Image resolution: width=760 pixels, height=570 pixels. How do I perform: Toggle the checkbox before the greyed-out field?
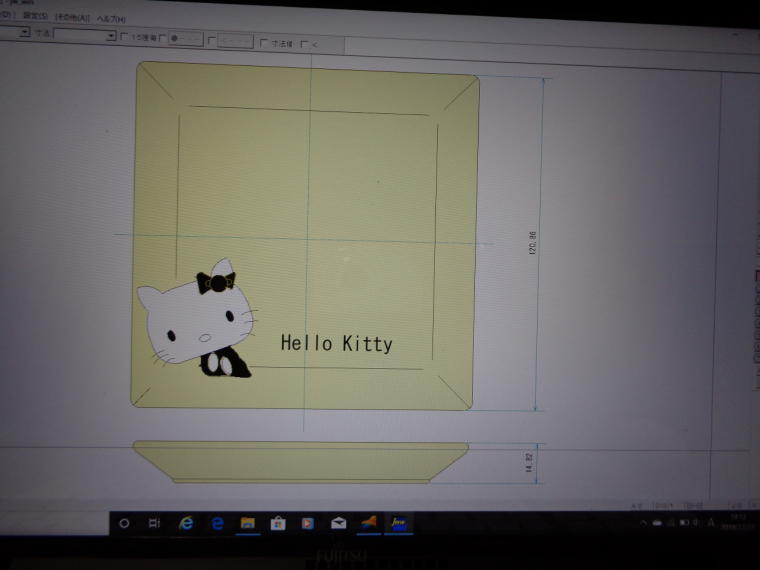211,40
